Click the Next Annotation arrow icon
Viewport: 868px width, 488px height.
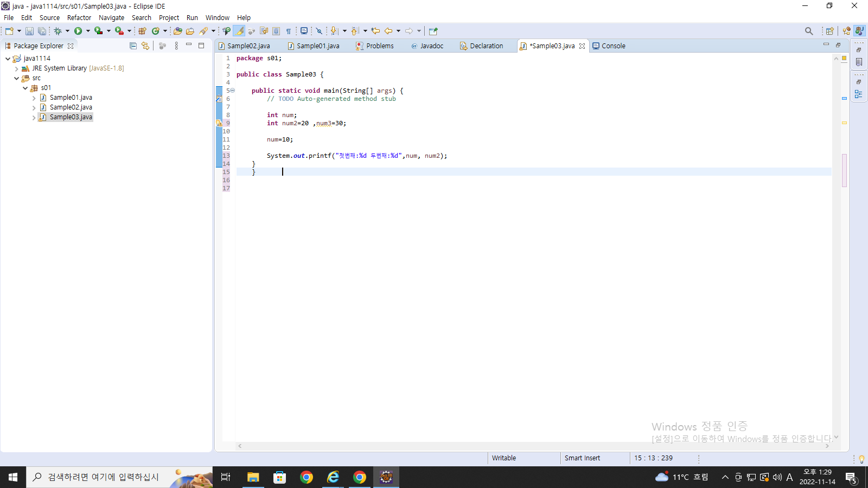tap(334, 31)
